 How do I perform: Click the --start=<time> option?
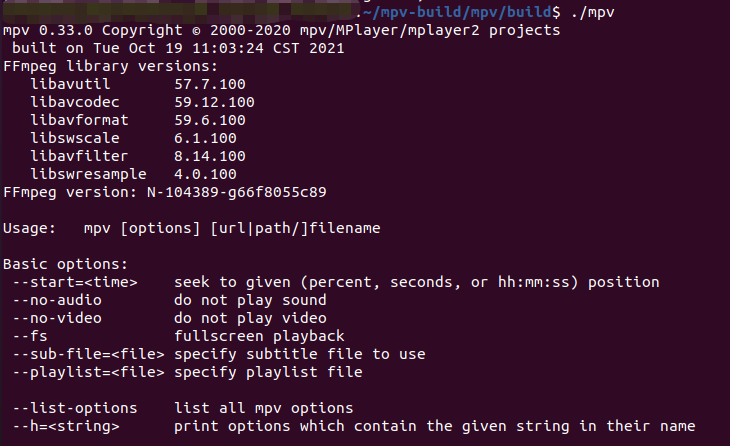[x=75, y=283]
